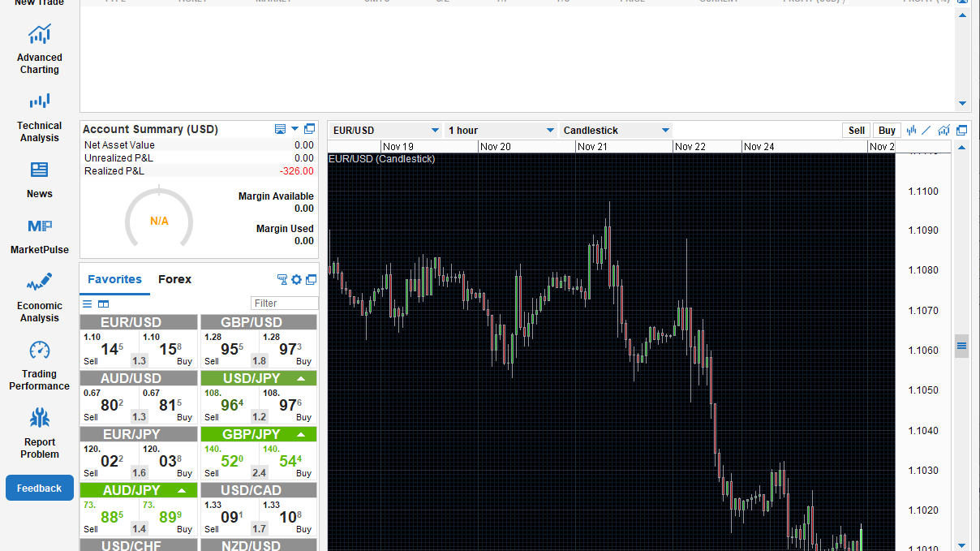Click USD/CAD Buy price 1.3310
The image size is (980, 551).
tap(288, 517)
